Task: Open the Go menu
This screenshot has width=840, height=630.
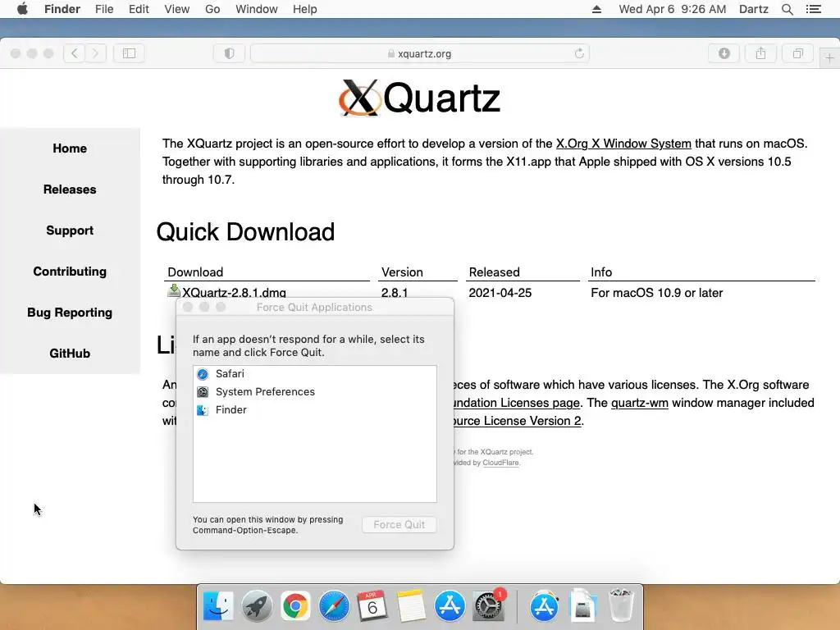Action: click(x=212, y=9)
